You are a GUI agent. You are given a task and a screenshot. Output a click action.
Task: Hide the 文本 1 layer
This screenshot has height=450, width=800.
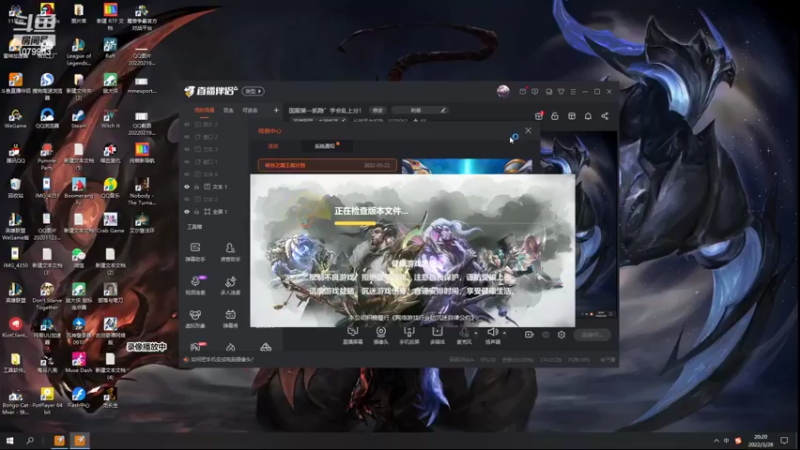pos(187,187)
